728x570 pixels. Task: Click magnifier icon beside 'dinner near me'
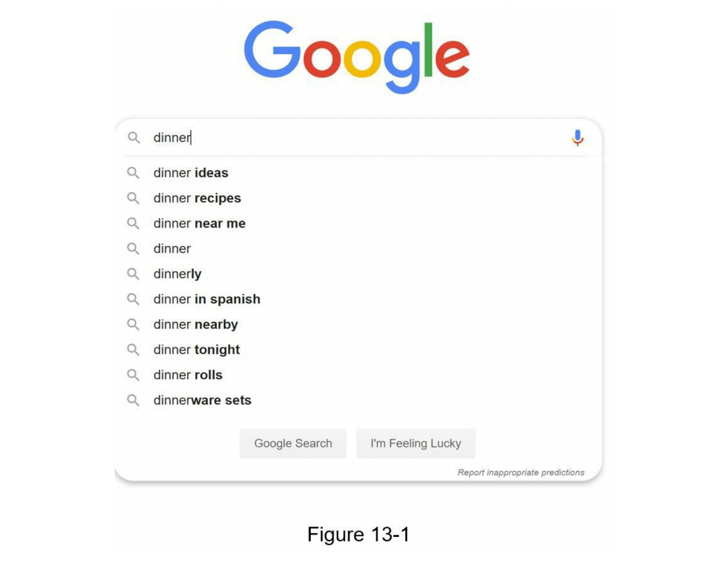133,224
